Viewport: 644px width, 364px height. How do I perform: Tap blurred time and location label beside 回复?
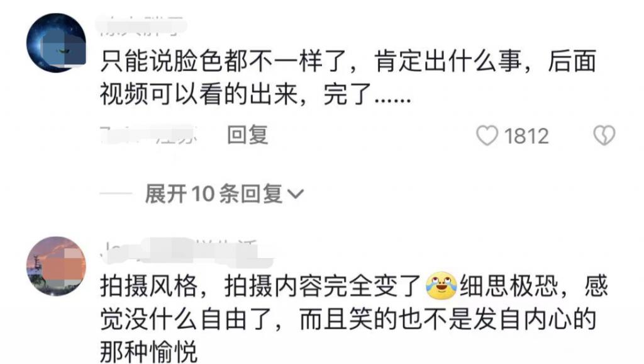[x=148, y=135]
